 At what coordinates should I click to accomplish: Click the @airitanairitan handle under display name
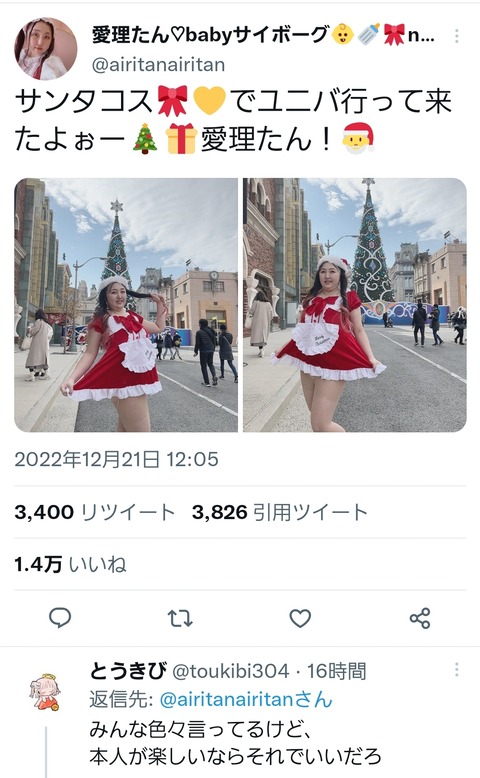click(x=159, y=65)
